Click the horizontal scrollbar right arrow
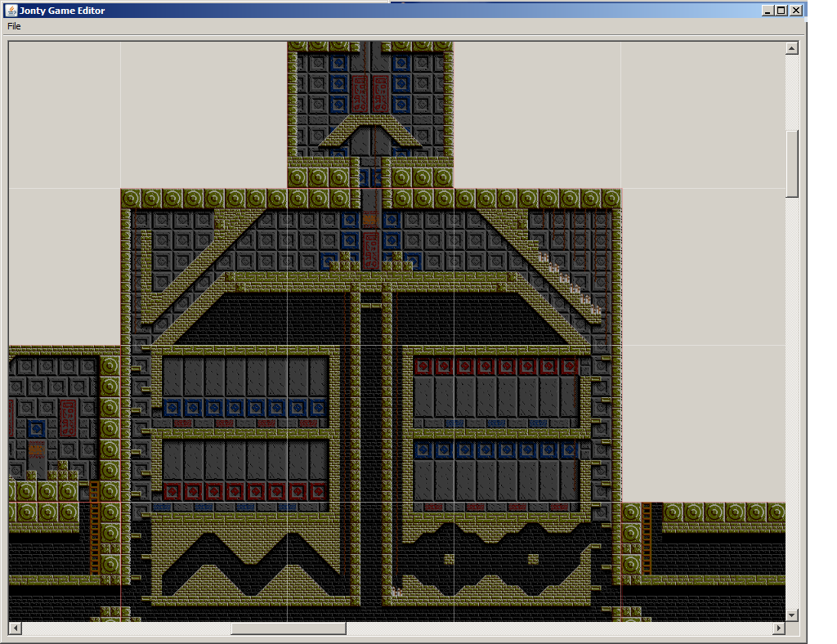Viewport: 837px width, 644px height. coord(779,628)
